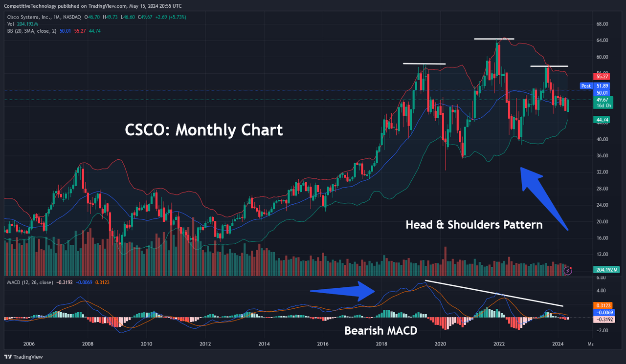The width and height of the screenshot is (626, 364).
Task: Click the 20.00 price axis label
Action: tap(602, 221)
